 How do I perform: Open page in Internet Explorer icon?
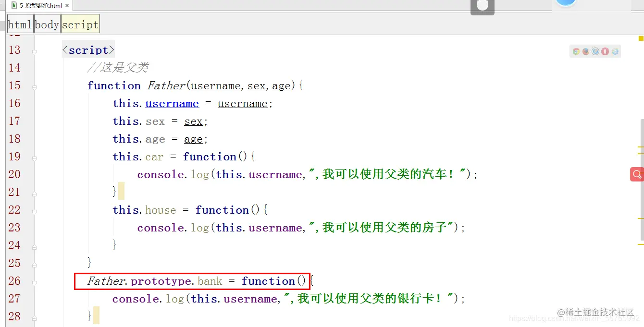pos(615,51)
